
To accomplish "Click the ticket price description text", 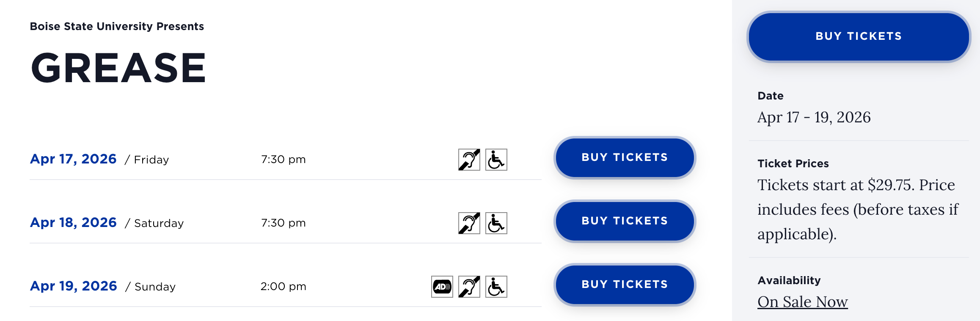I will pyautogui.click(x=857, y=210).
